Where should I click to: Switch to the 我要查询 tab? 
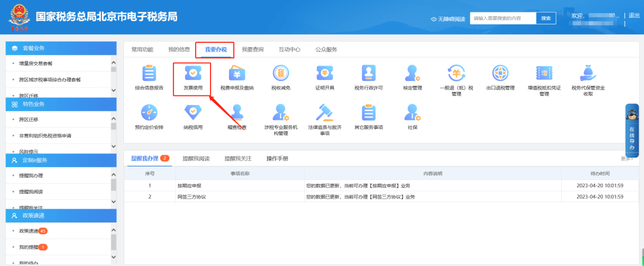click(x=252, y=50)
